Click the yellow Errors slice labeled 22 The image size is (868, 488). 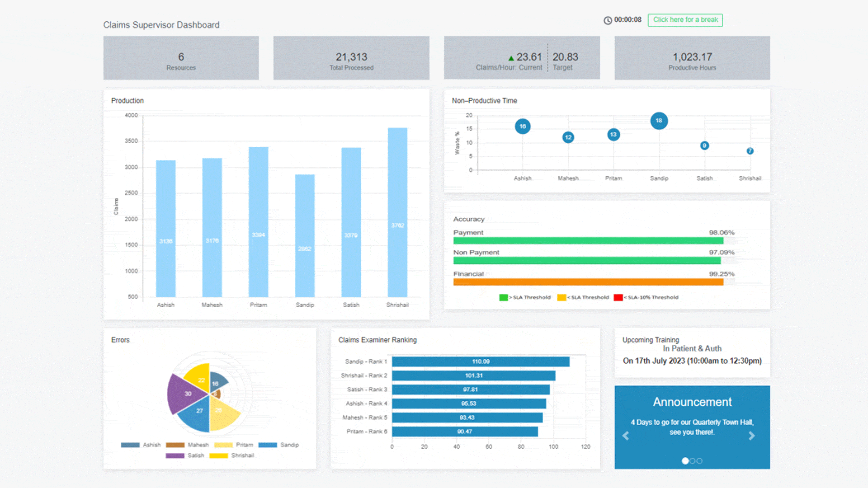coord(199,379)
